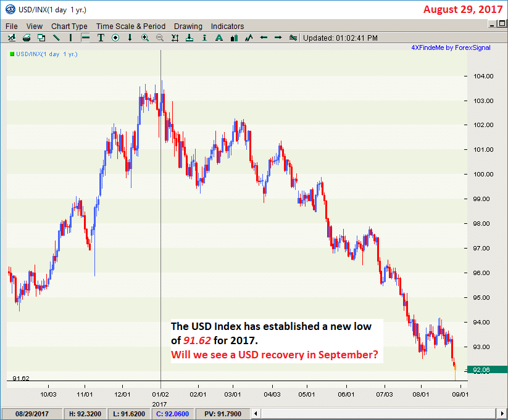Select the horizontal line drawing tool

(86, 38)
